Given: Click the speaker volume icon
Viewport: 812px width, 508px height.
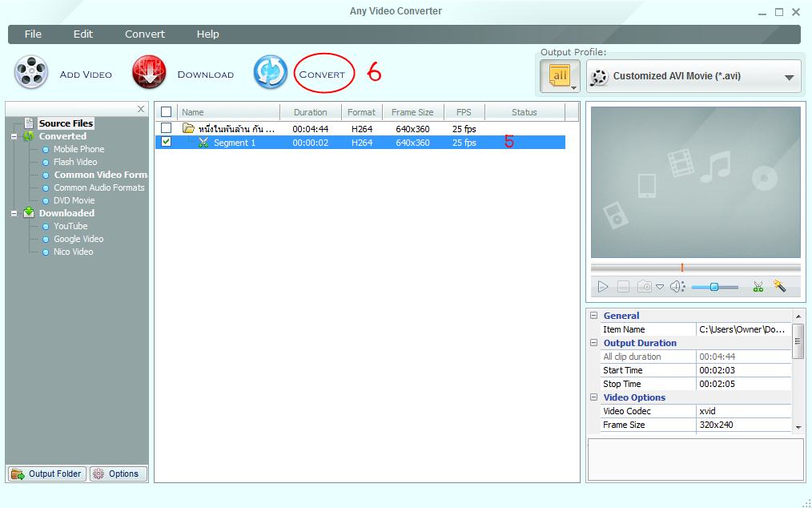Looking at the screenshot, I should pyautogui.click(x=677, y=286).
